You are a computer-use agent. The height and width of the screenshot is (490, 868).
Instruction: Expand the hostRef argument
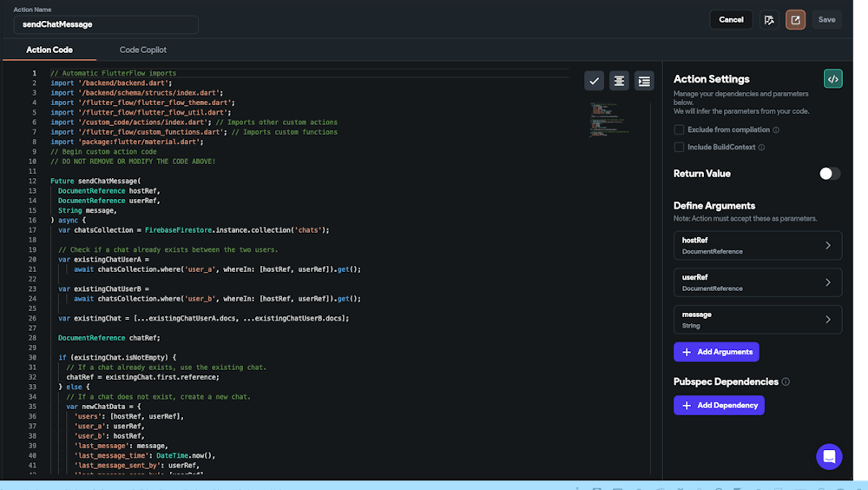[827, 246]
